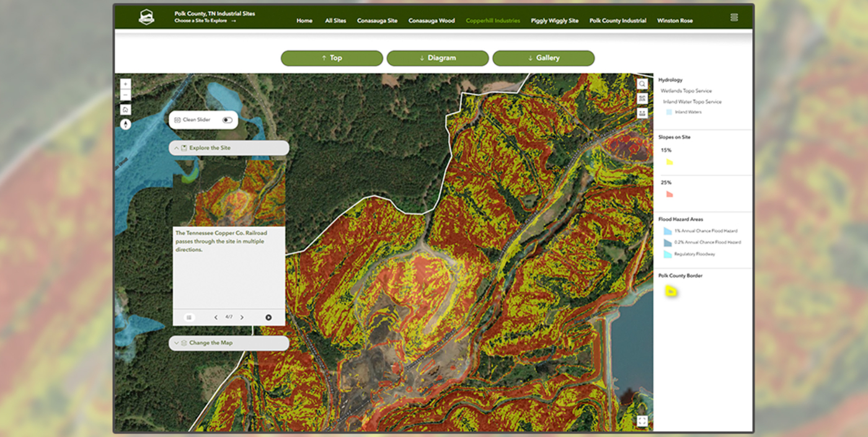Open the Conasauga Site page

coord(377,20)
